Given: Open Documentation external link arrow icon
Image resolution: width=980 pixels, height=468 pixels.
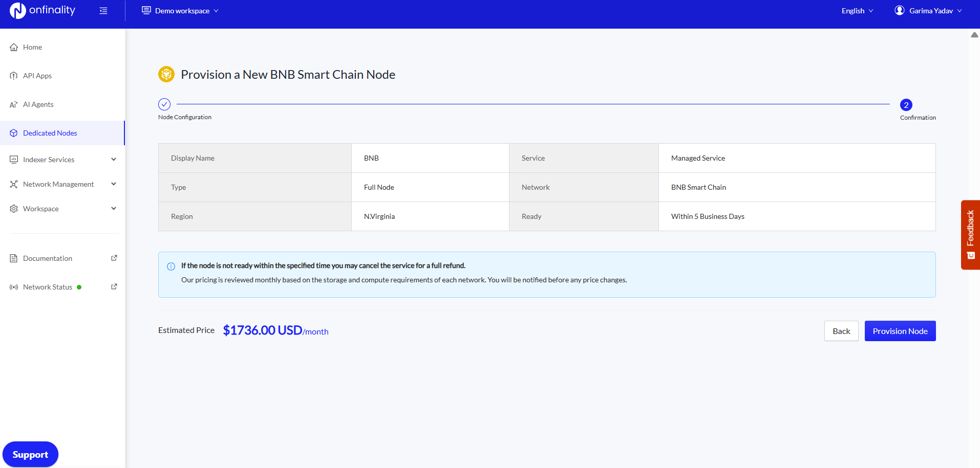Looking at the screenshot, I should click(x=114, y=258).
